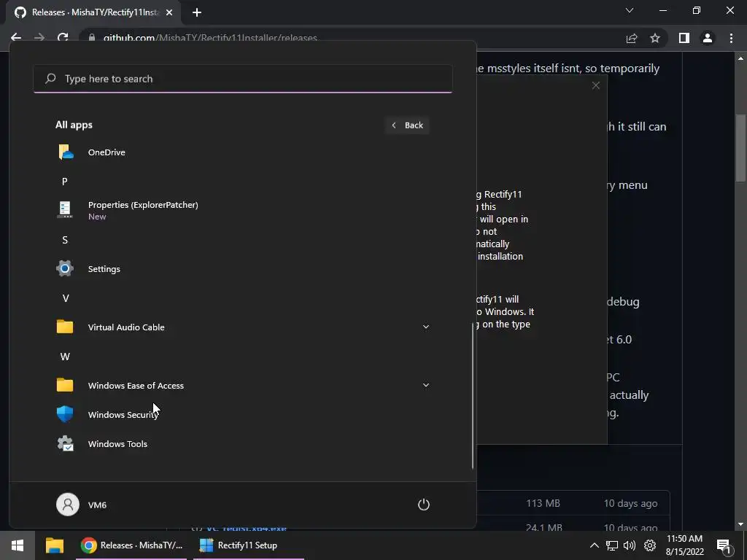Viewport: 747px width, 560px height.
Task: Show hidden tray icons chevron
Action: 594,545
